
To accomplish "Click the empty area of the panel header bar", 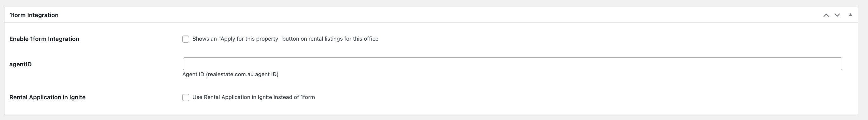I will [x=438, y=15].
